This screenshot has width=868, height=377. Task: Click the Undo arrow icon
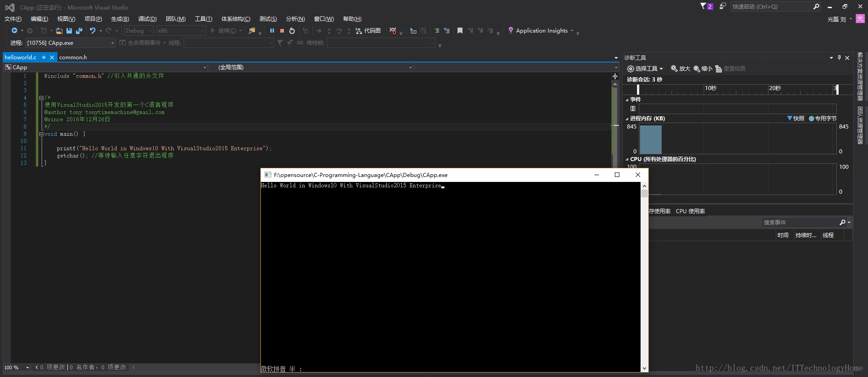(x=93, y=30)
